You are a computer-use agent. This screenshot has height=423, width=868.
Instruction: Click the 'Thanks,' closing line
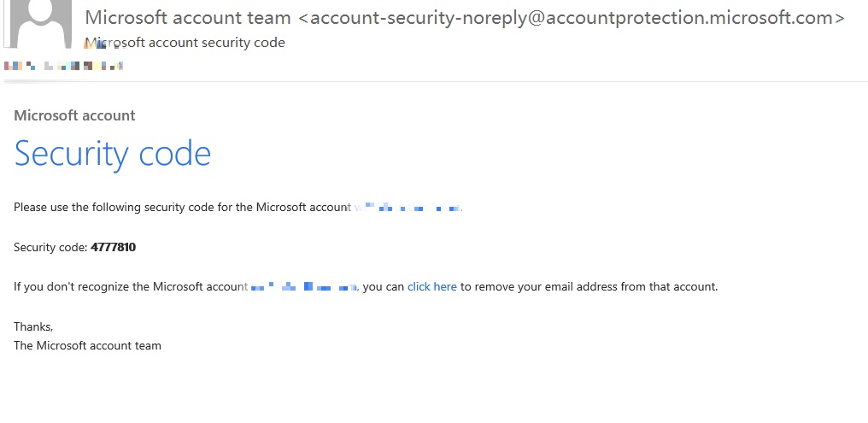coord(33,326)
